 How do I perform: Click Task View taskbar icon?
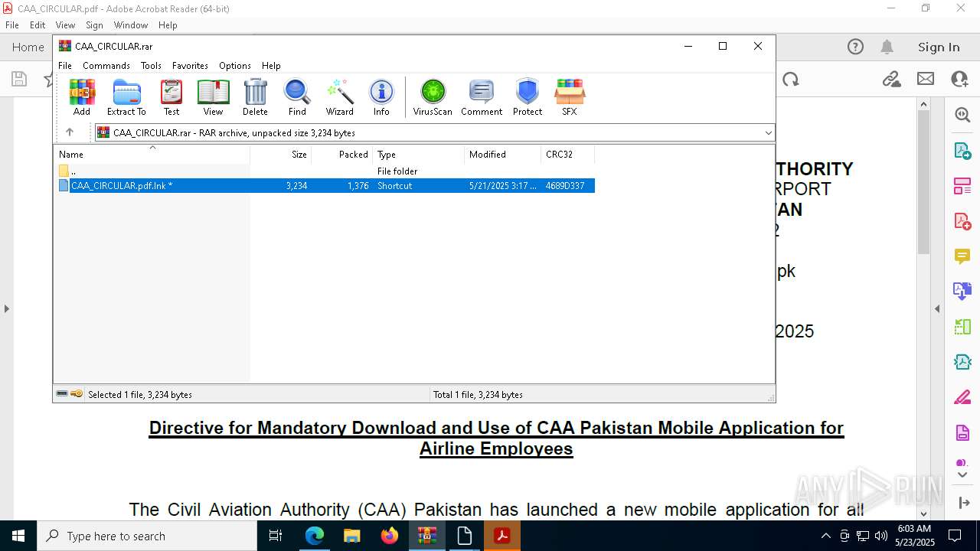pyautogui.click(x=276, y=536)
